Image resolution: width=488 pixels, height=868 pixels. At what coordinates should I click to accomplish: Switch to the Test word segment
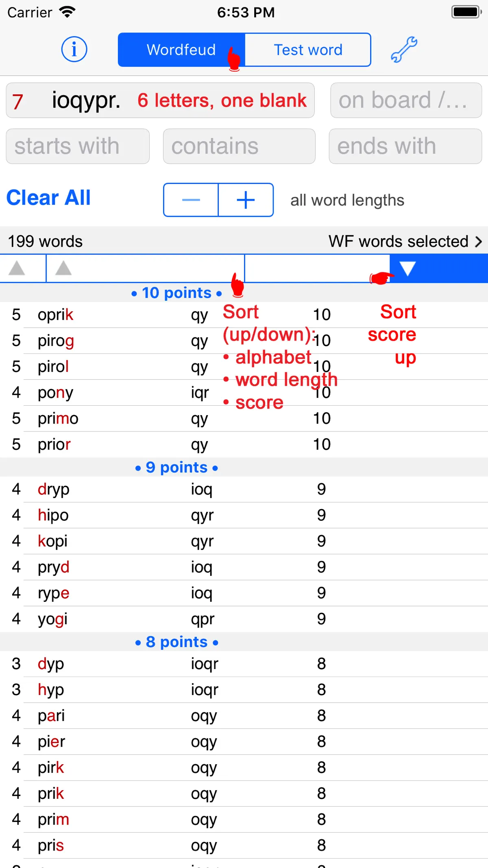pos(308,50)
